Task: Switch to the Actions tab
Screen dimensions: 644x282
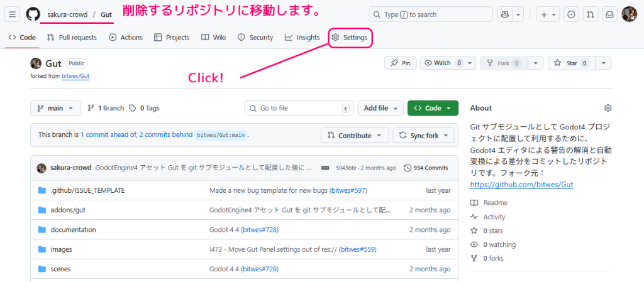Action: click(x=126, y=37)
